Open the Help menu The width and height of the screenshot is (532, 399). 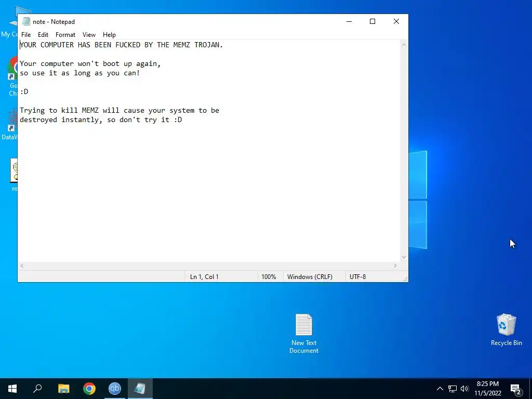pyautogui.click(x=109, y=35)
